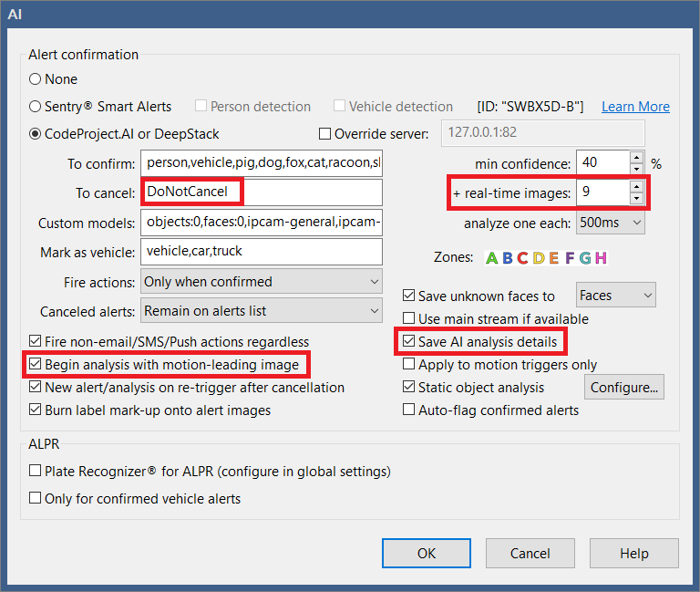Click the Configure... button
This screenshot has width=700, height=592.
click(624, 388)
